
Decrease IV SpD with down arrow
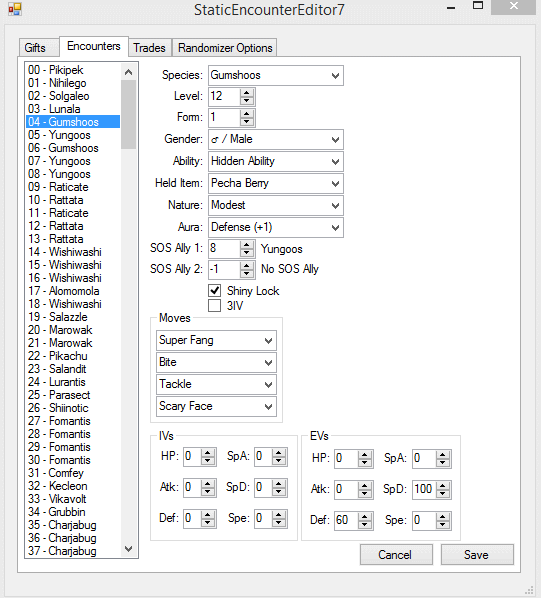(x=279, y=492)
